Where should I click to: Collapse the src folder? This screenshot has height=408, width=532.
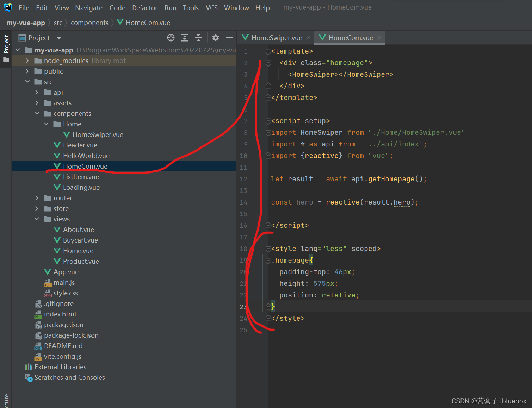pos(27,82)
